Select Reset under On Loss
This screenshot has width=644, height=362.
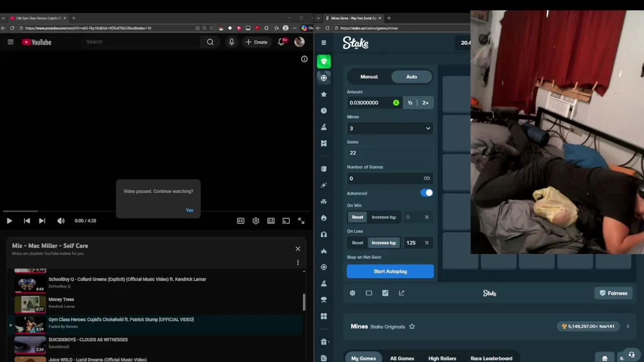tap(358, 243)
